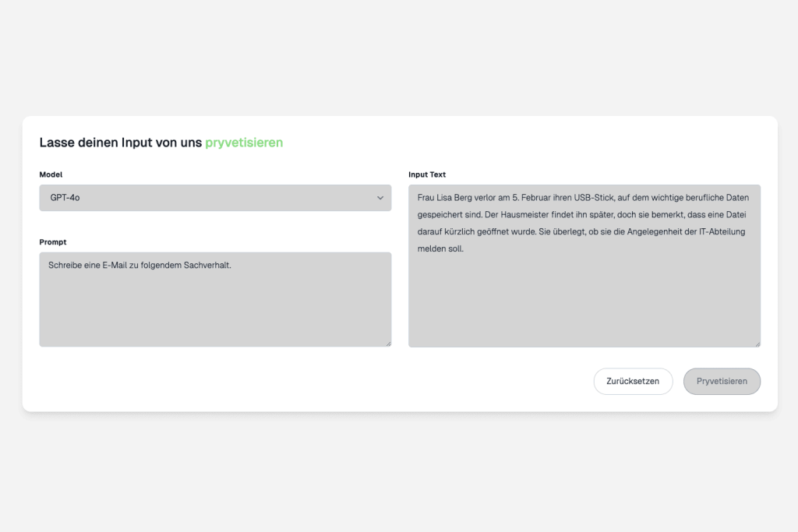Screen dimensions: 798x532
Task: Click the handle icon below the Input Text area
Action: pyautogui.click(x=756, y=342)
